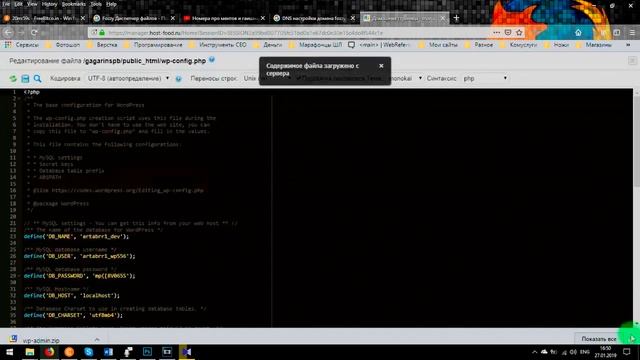This screenshot has width=640, height=360.
Task: Save page to Pocket icon
Action: pos(508,33)
